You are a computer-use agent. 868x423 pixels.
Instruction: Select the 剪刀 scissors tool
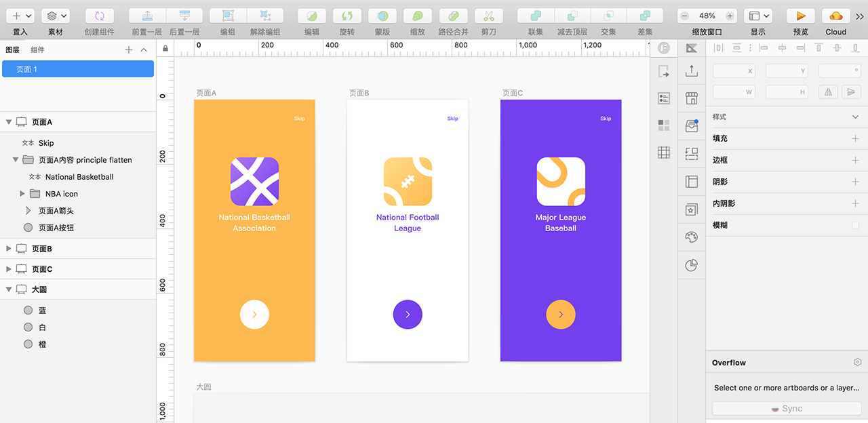tap(489, 16)
